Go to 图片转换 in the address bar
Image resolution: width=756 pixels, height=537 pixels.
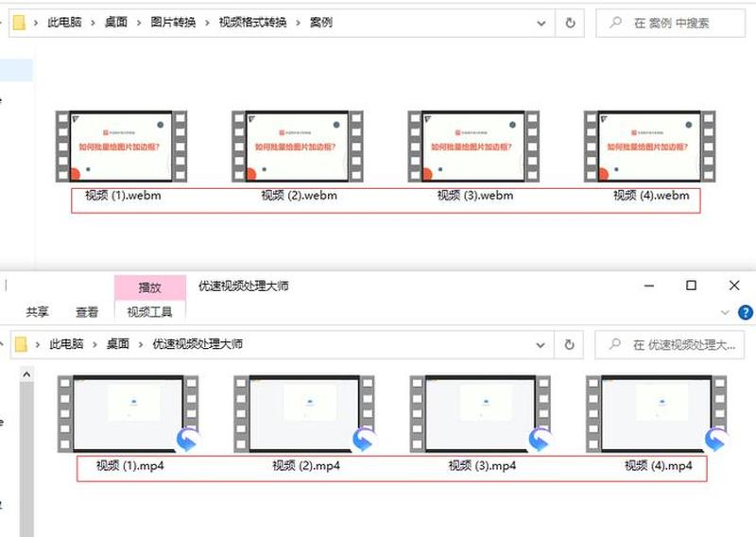[173, 22]
